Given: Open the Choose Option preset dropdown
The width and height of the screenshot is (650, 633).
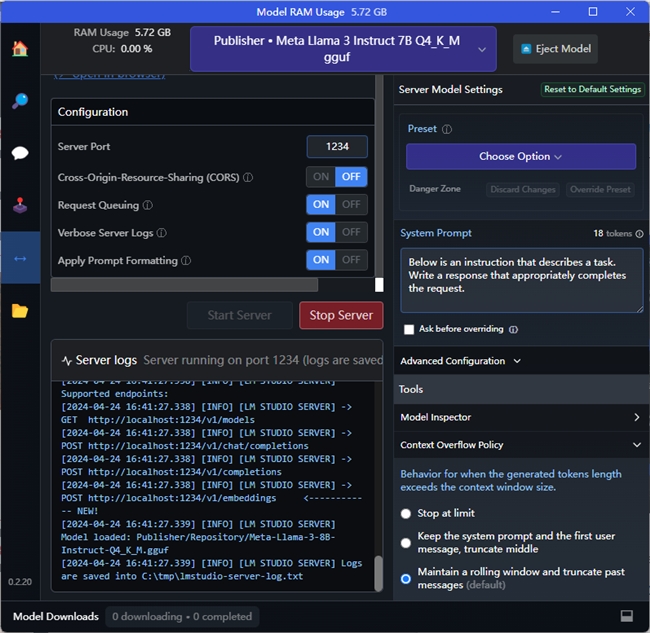Looking at the screenshot, I should (521, 157).
